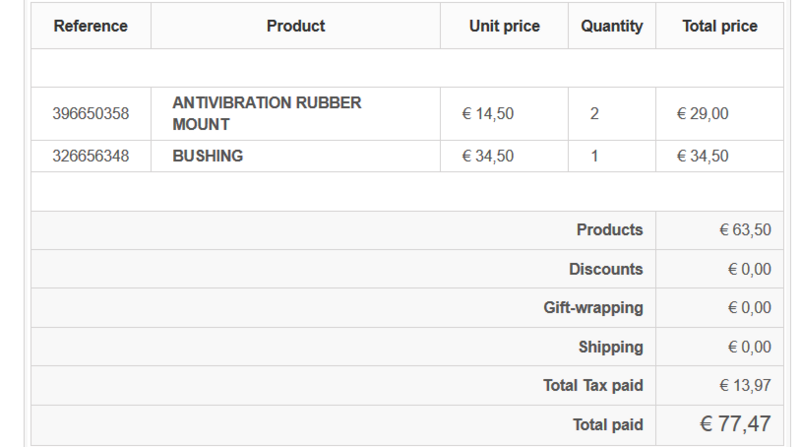800x447 pixels.
Task: Click quantity 1 for bushing
Action: pyautogui.click(x=594, y=156)
